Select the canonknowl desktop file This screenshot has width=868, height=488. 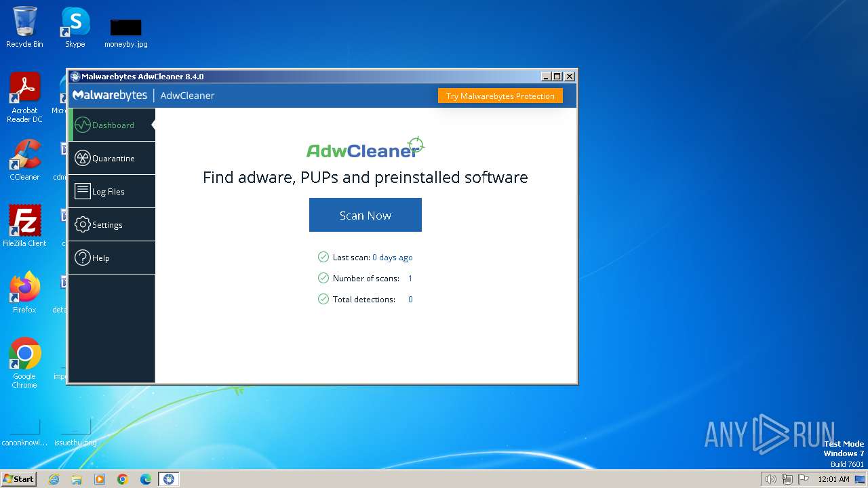24,432
